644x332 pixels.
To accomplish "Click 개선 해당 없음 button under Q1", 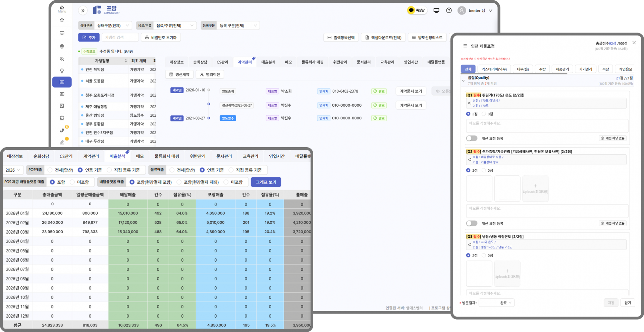I will 612,138.
